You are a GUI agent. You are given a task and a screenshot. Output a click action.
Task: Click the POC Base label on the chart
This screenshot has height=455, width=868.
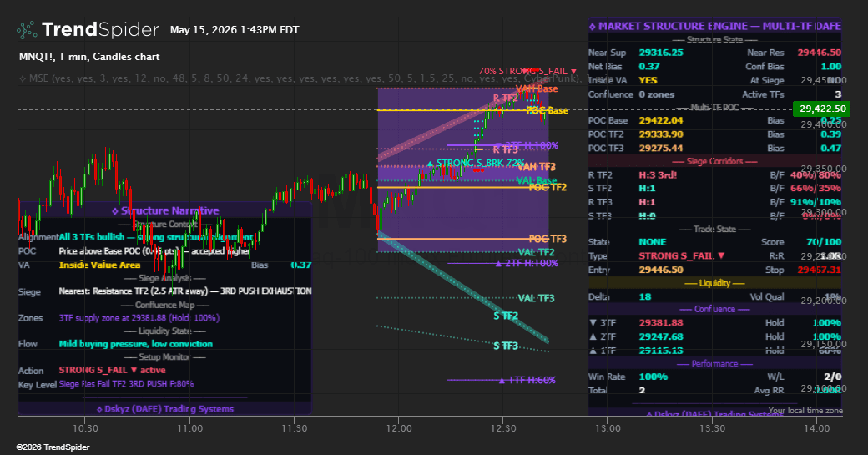pos(547,110)
